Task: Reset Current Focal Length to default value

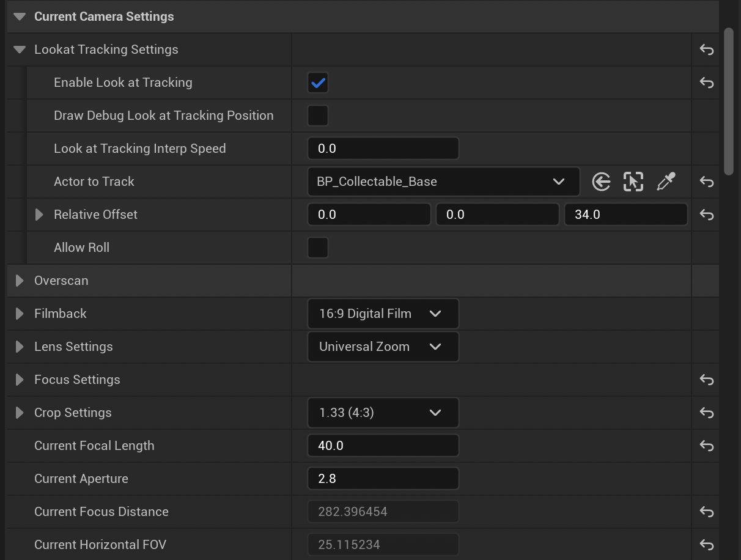Action: (x=706, y=446)
